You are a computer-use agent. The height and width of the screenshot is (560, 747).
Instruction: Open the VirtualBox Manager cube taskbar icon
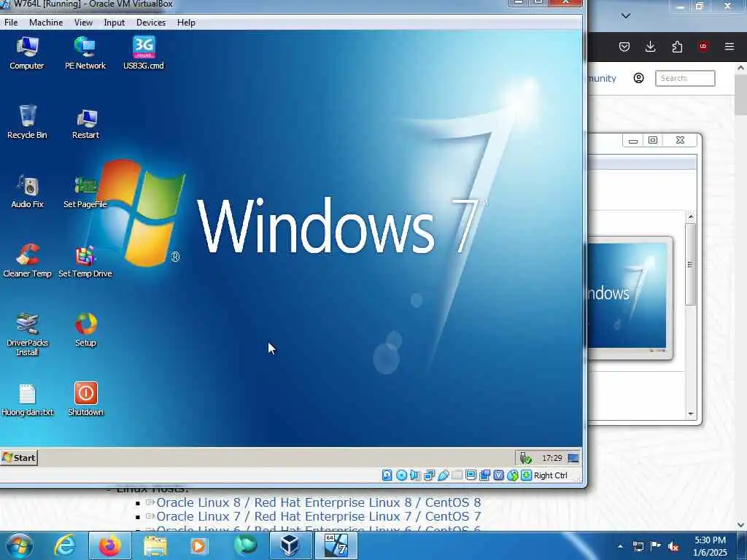290,545
